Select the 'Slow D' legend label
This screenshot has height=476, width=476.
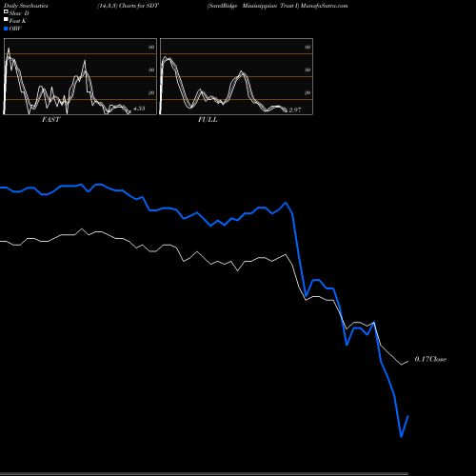pyautogui.click(x=19, y=13)
